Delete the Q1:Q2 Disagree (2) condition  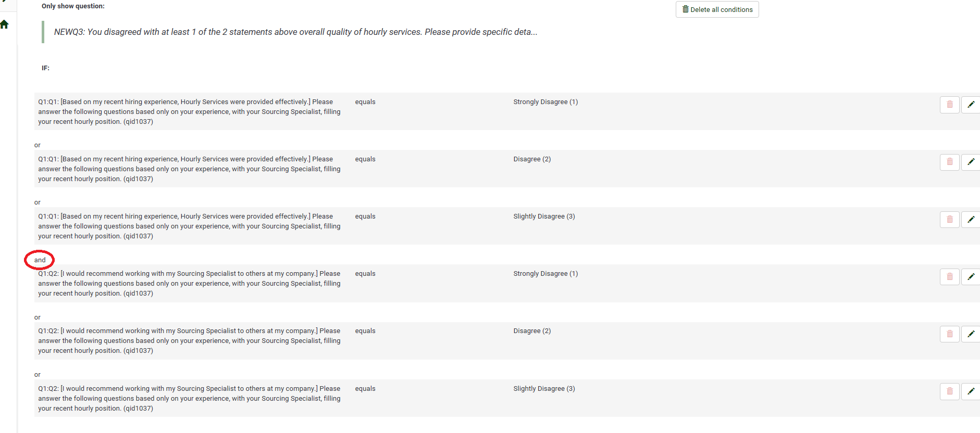(950, 334)
